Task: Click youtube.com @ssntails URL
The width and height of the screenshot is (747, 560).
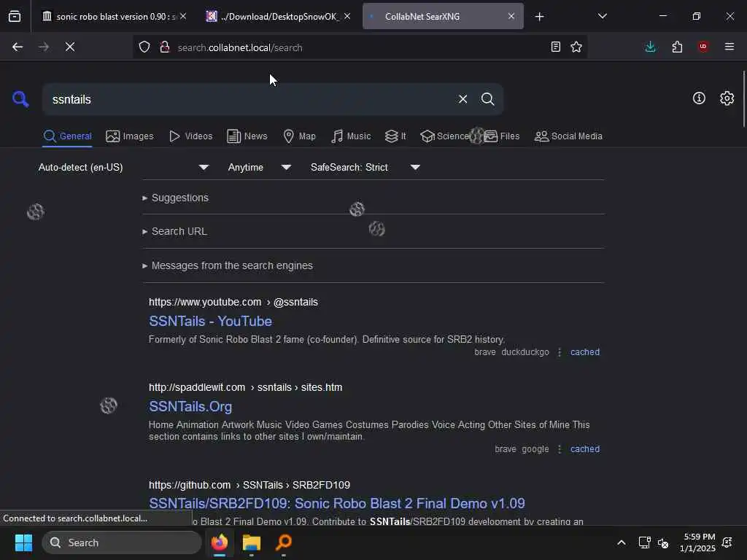Action: tap(233, 302)
